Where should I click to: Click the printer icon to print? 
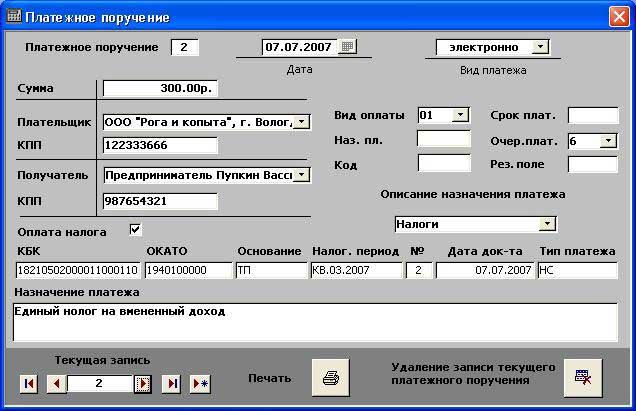click(x=331, y=378)
